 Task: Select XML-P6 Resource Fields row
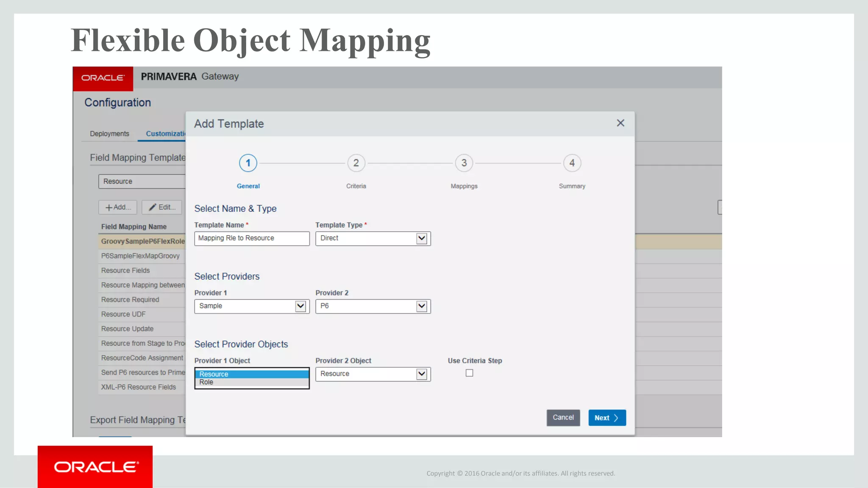tap(142, 387)
